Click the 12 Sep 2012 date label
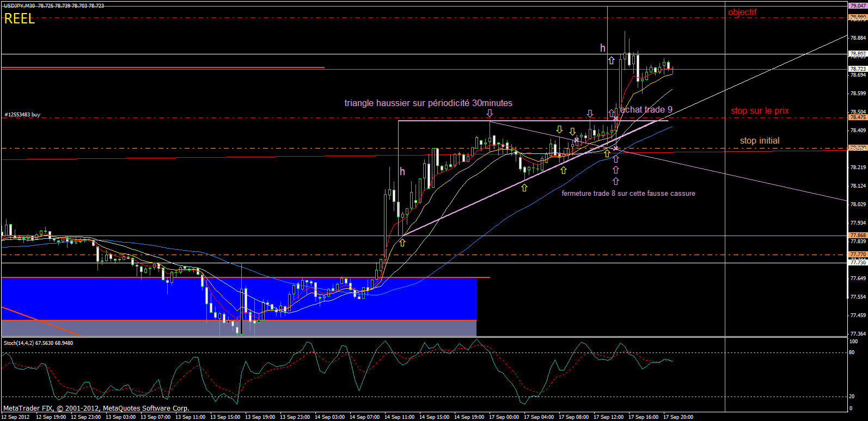 pos(16,417)
